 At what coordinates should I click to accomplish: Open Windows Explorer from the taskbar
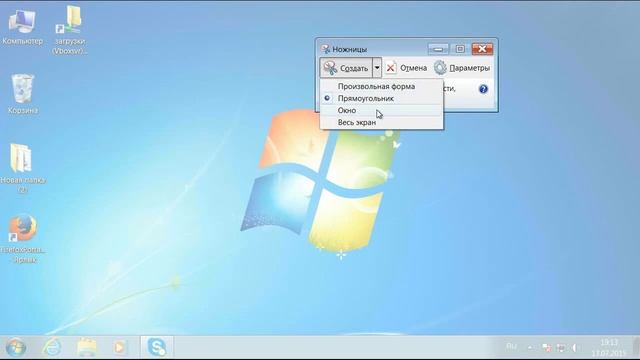pos(87,347)
